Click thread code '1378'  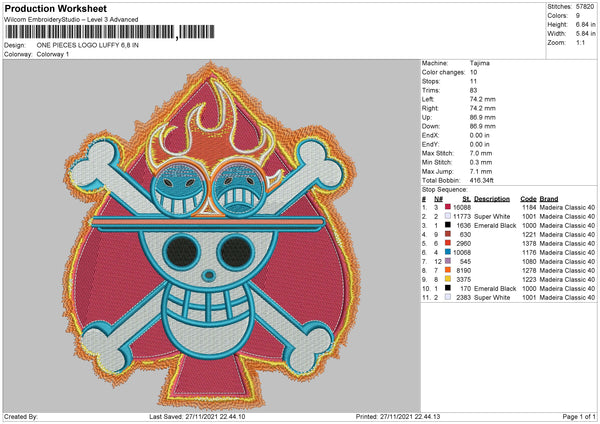(529, 243)
